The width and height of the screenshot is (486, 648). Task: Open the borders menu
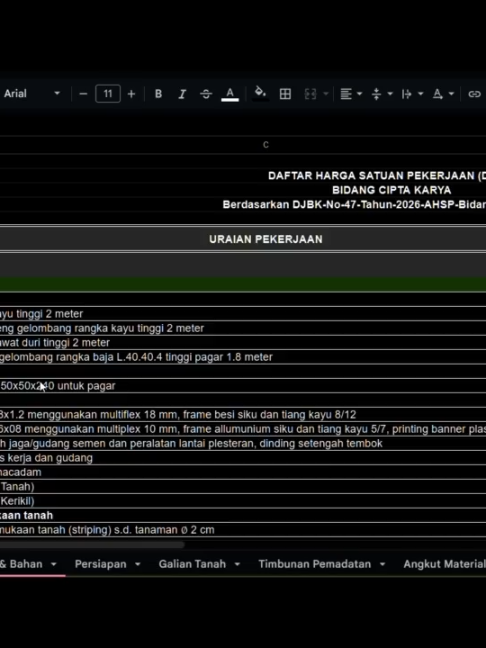pos(285,94)
